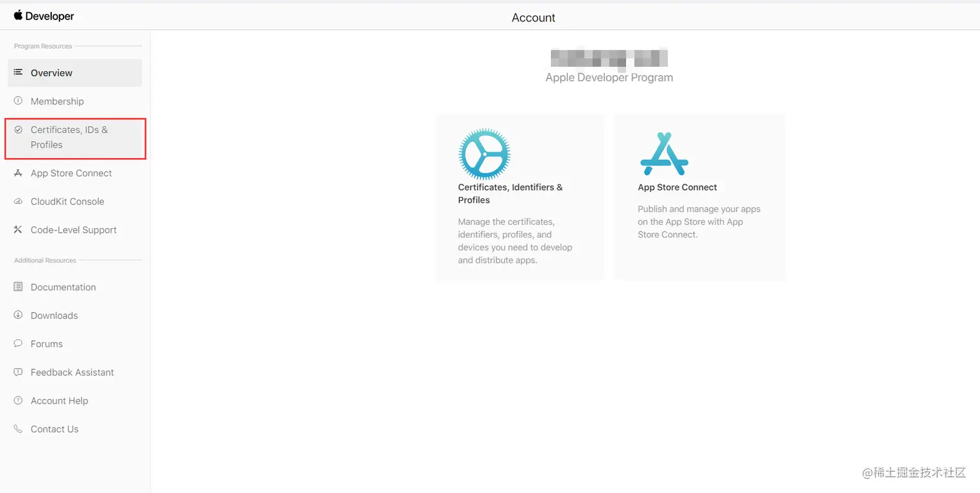Open Feedback Assistant link
This screenshot has width=980, height=493.
point(72,373)
